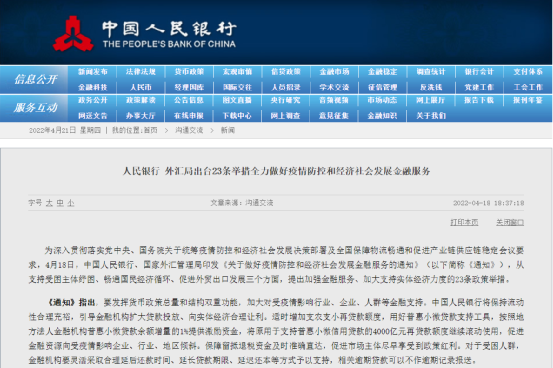Viewport: 553px width, 368px height.
Task: Navigate to 办事大厅
Action: click(141, 116)
